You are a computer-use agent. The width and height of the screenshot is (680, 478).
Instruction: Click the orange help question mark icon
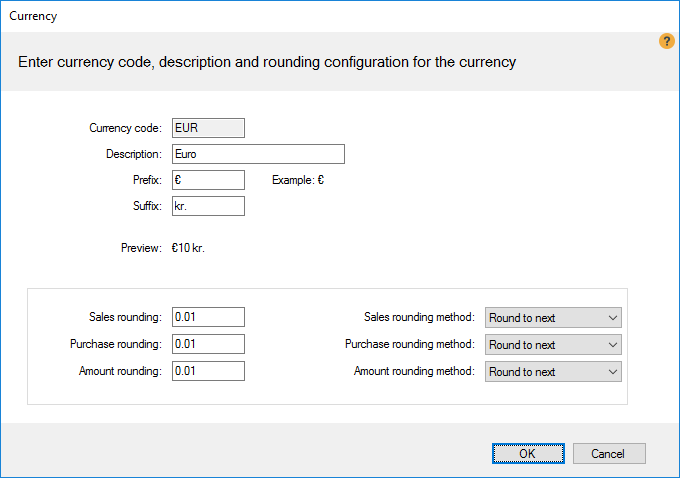coord(667,41)
